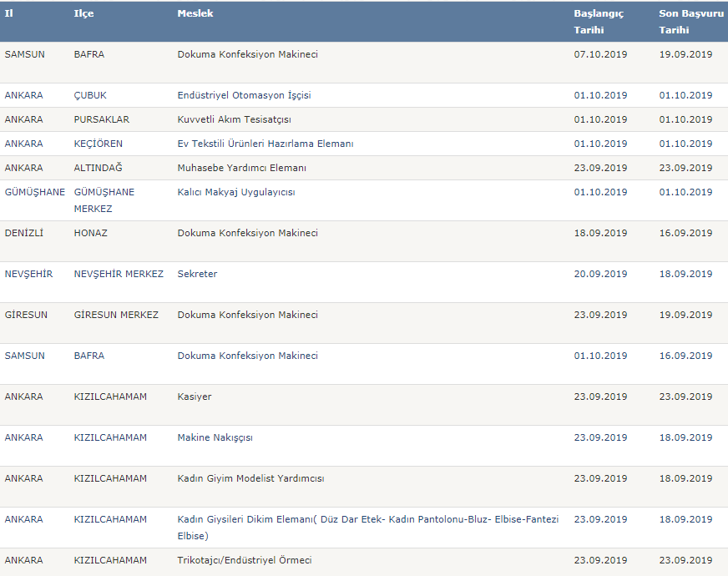The image size is (728, 576).
Task: Open Ev Tekstili Ürünleri Hazırlama Elemanı
Action: [x=265, y=144]
